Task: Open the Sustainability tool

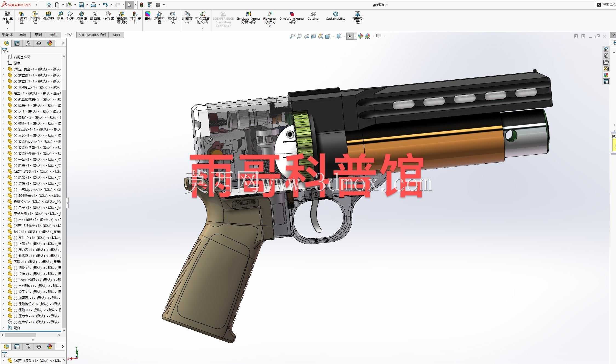Action: click(x=336, y=16)
